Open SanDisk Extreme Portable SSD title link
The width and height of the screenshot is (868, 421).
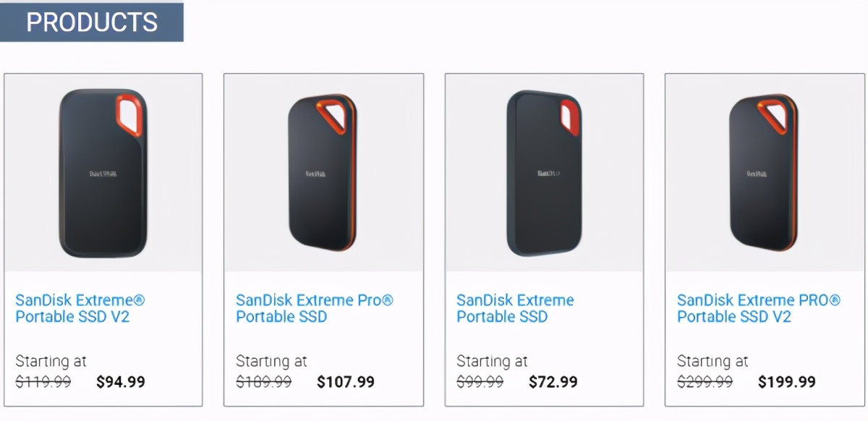point(515,308)
